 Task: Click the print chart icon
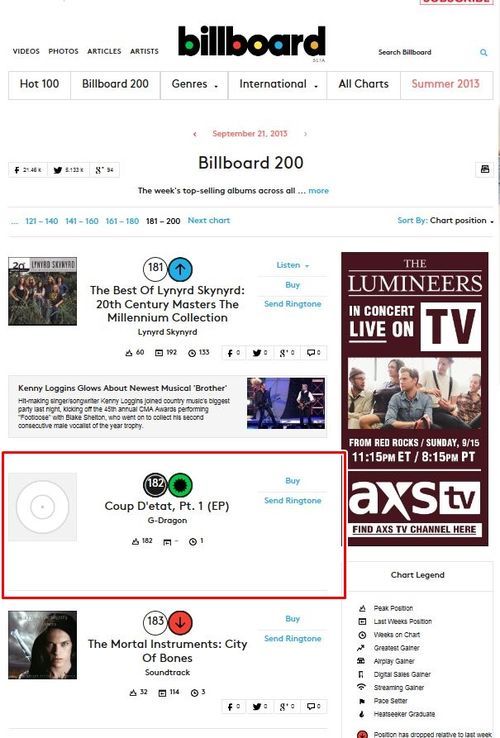(485, 169)
